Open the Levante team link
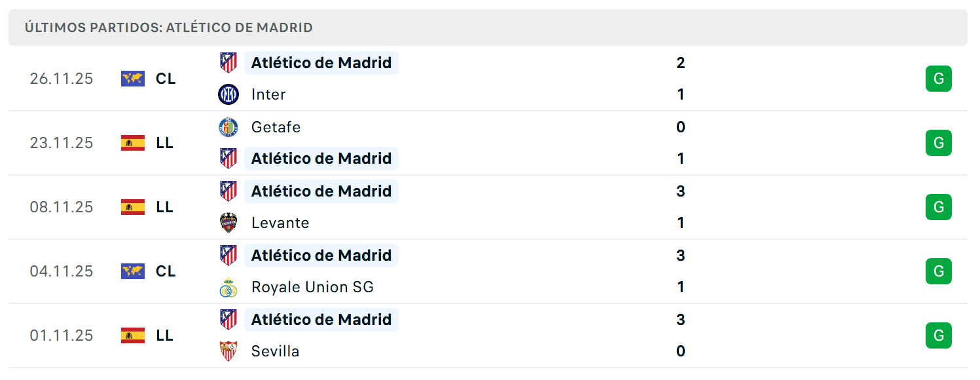 tap(280, 223)
